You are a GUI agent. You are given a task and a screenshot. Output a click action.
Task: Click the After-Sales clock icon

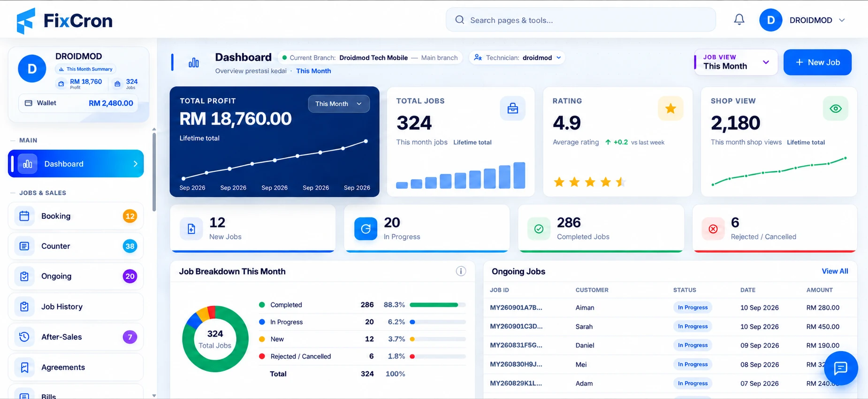point(24,337)
